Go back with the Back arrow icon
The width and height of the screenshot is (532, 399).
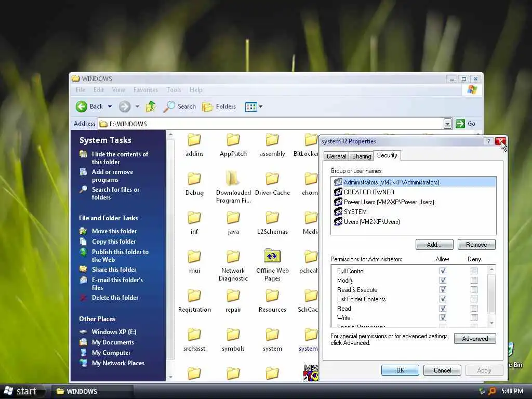[82, 107]
